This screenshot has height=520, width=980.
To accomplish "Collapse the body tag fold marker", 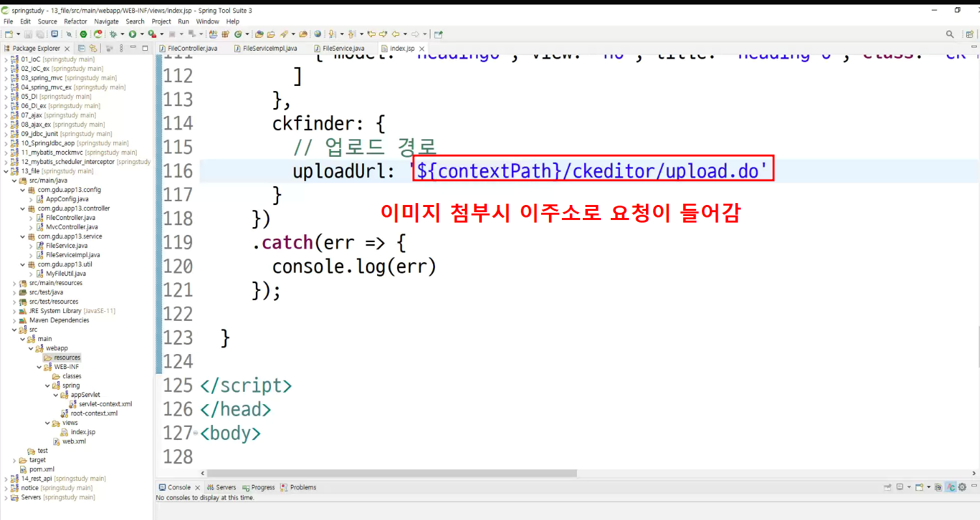I will point(196,433).
